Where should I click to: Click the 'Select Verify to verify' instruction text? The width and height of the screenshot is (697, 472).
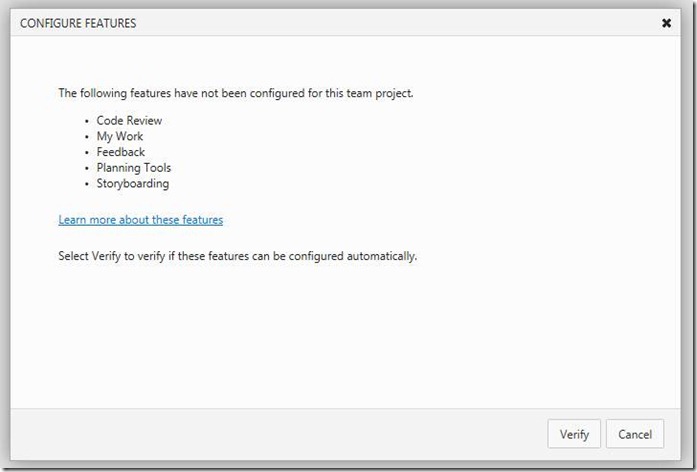(237, 256)
